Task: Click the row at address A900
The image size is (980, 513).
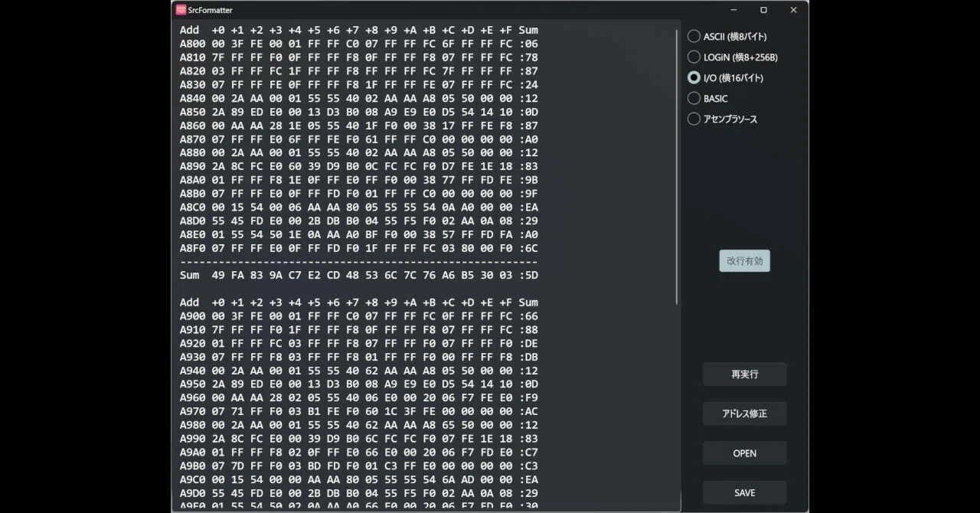Action: pos(359,316)
